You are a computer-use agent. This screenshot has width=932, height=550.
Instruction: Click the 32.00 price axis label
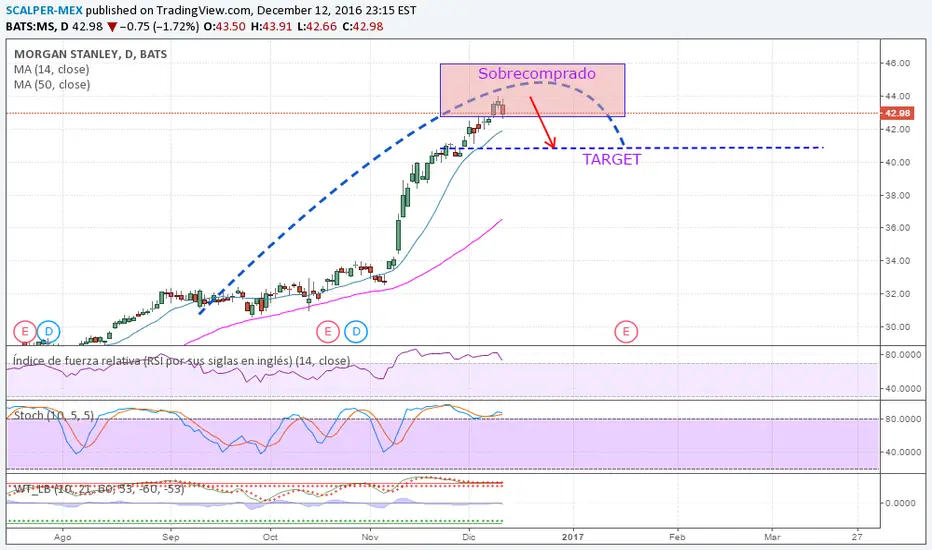(898, 294)
